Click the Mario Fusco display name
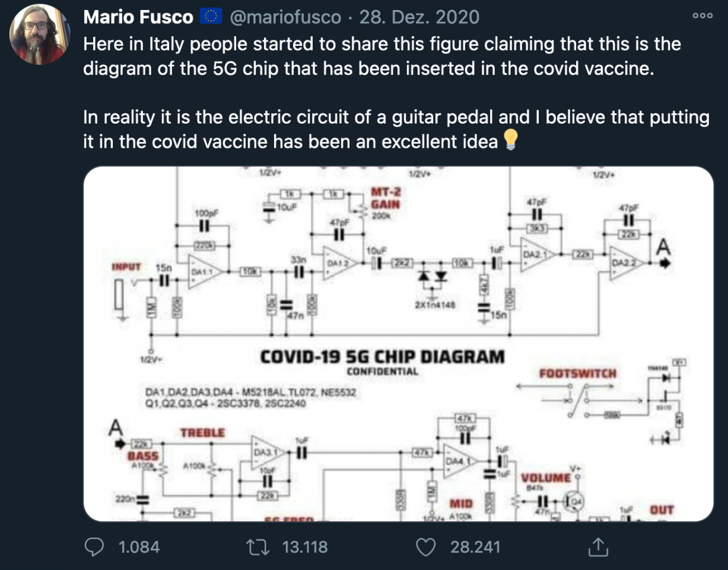This screenshot has width=728, height=570. 138,17
